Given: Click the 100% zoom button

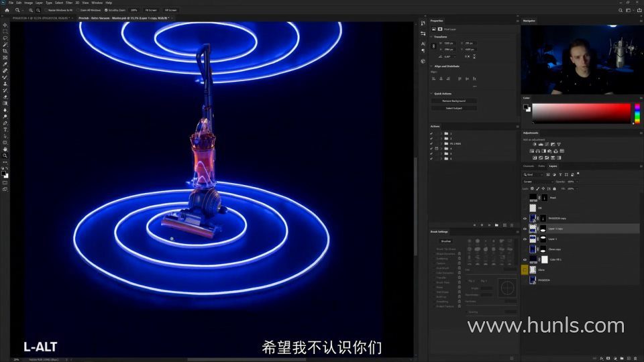Looking at the screenshot, I should [x=134, y=10].
